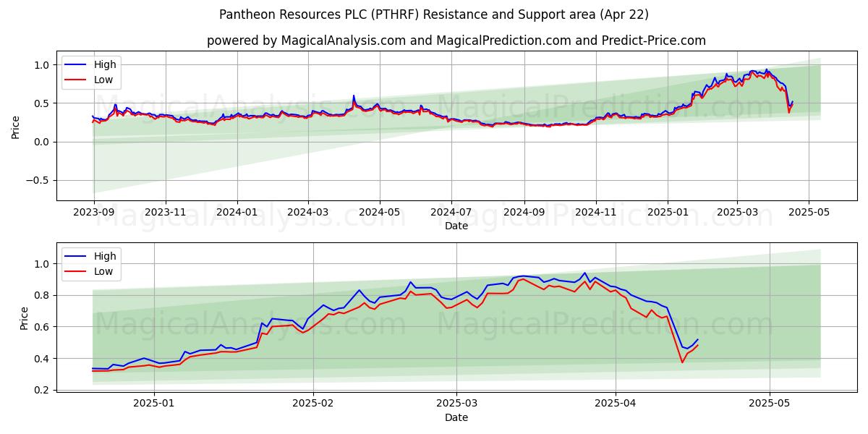Click the '-0.5' y-axis tick in top chart

pyautogui.click(x=39, y=181)
